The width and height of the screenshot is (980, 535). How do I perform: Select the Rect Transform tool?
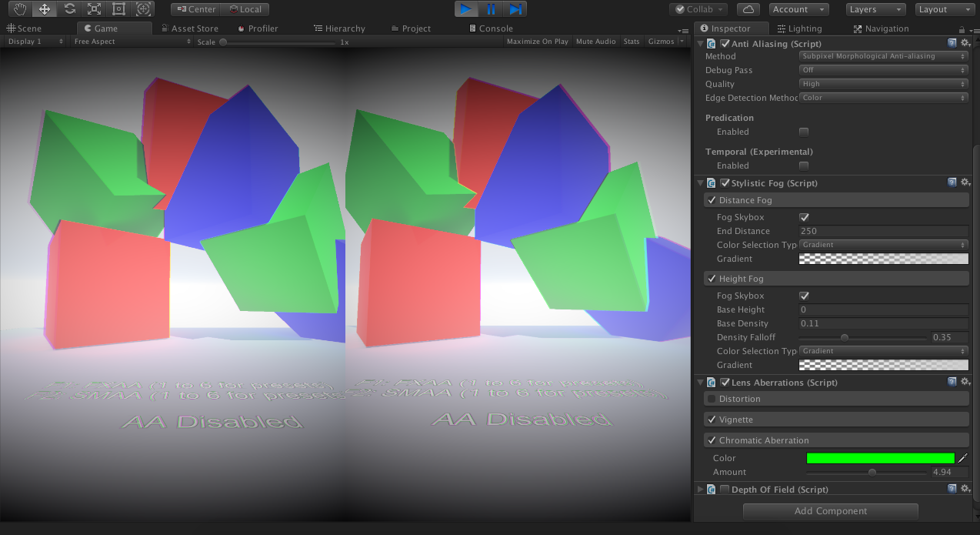pos(118,9)
